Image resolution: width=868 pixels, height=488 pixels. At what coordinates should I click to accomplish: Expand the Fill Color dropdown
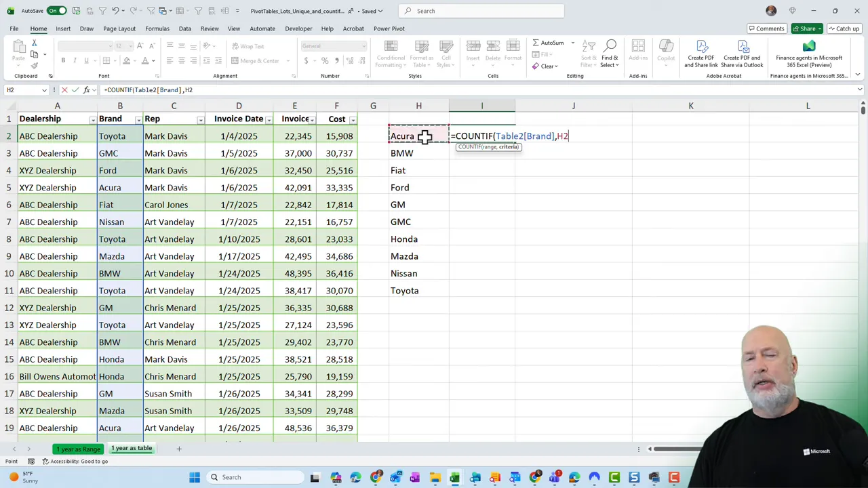point(134,60)
